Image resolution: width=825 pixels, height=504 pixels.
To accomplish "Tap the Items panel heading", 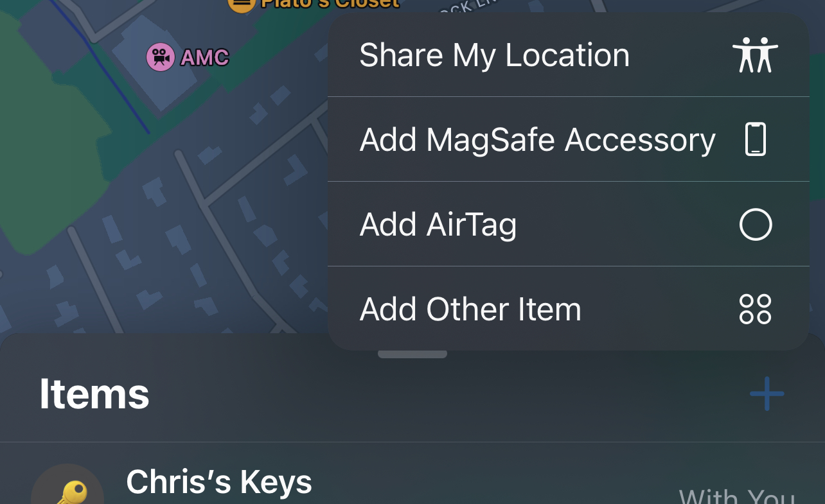I will [x=94, y=394].
